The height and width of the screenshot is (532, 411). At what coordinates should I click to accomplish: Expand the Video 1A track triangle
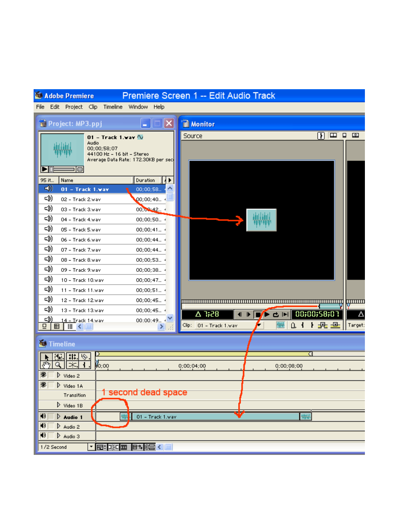[x=59, y=385]
